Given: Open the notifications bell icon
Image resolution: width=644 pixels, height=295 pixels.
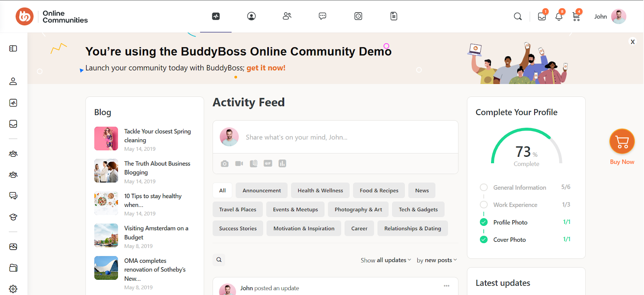Looking at the screenshot, I should coord(559,16).
